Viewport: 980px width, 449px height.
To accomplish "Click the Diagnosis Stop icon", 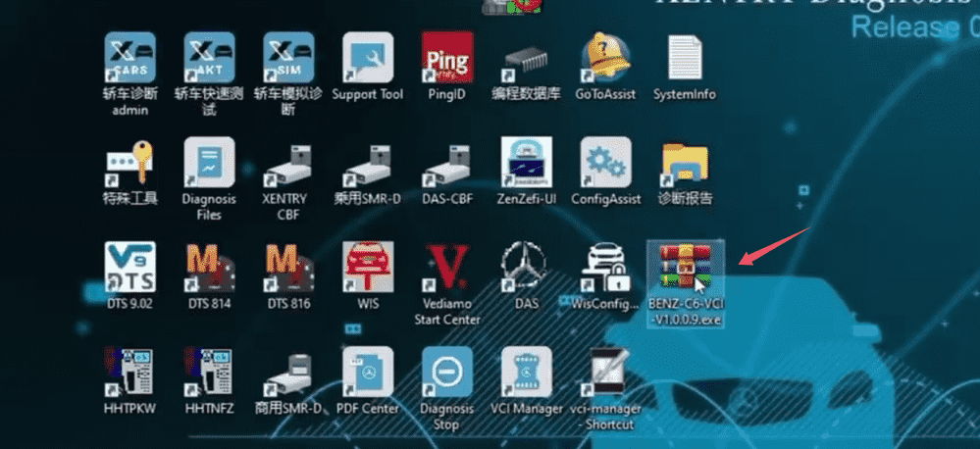I will 447,373.
